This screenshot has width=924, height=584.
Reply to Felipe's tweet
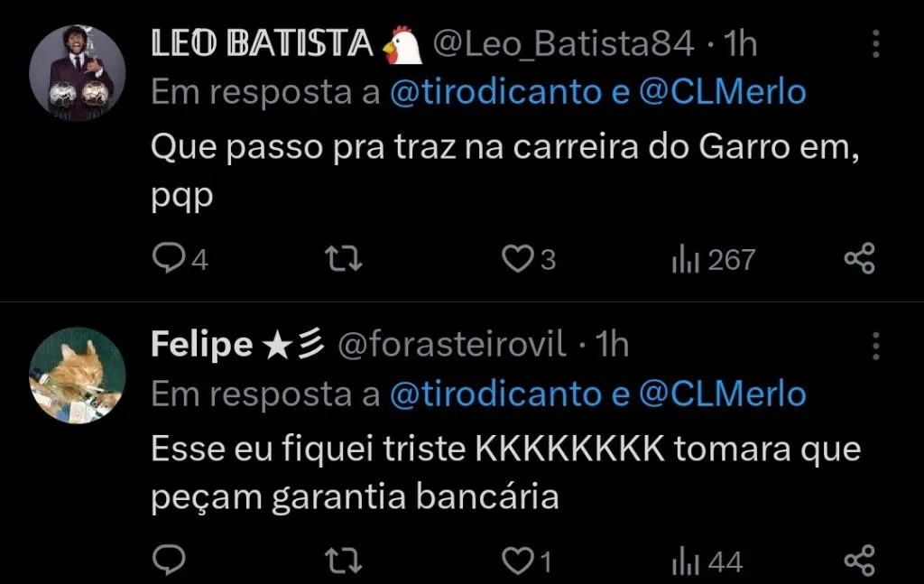click(171, 558)
